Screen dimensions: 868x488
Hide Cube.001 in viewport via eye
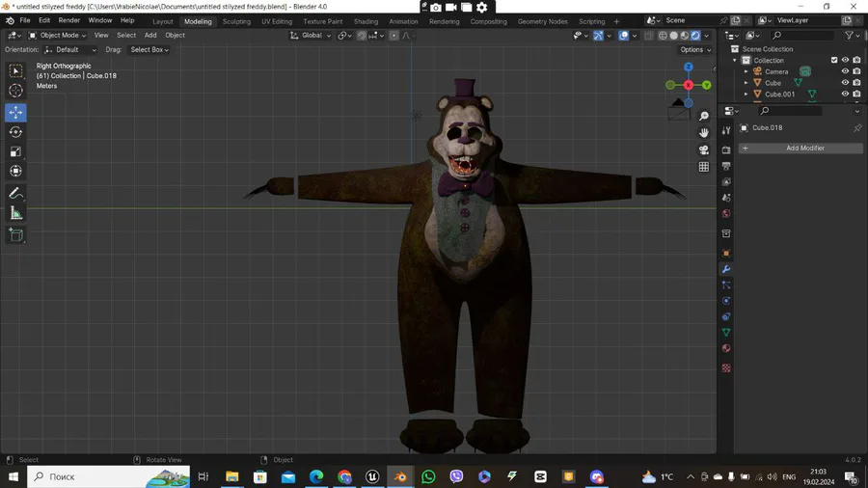(x=845, y=95)
